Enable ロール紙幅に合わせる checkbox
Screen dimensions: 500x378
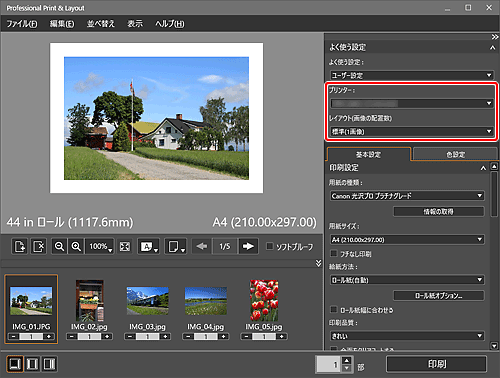[333, 310]
